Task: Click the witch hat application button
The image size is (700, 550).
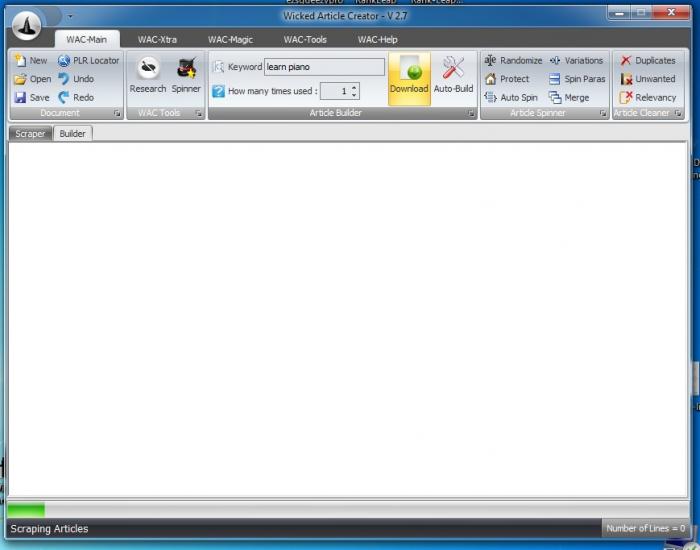Action: pyautogui.click(x=26, y=25)
